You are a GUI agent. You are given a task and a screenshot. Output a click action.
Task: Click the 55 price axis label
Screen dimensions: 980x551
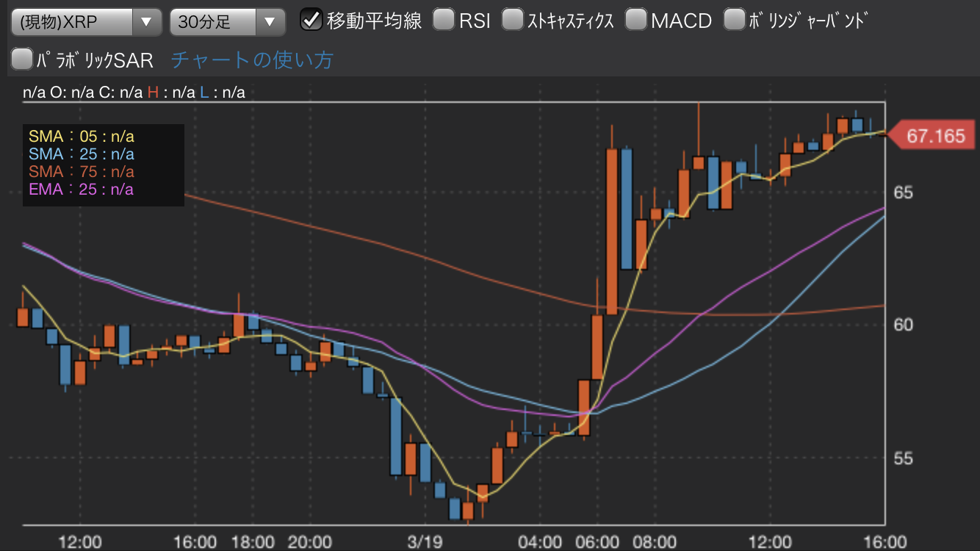pyautogui.click(x=903, y=458)
